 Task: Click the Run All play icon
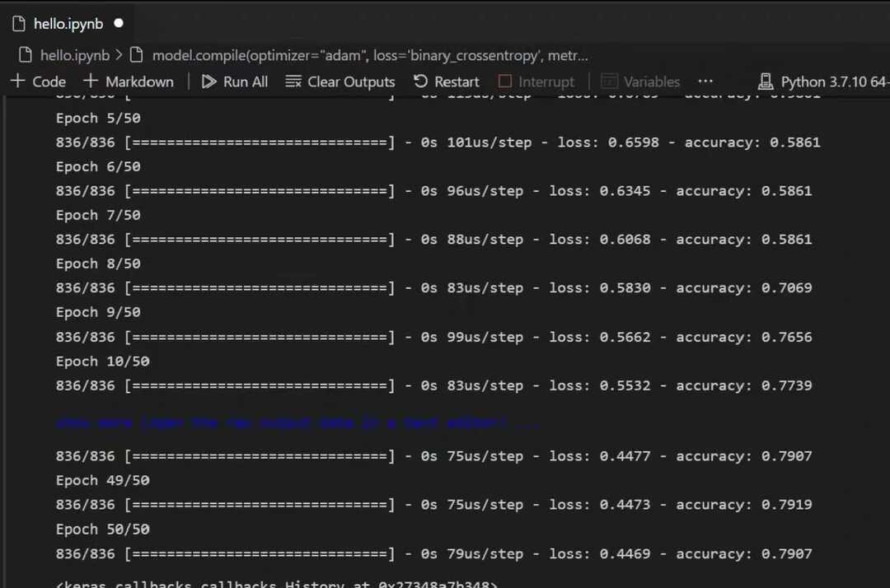point(208,82)
